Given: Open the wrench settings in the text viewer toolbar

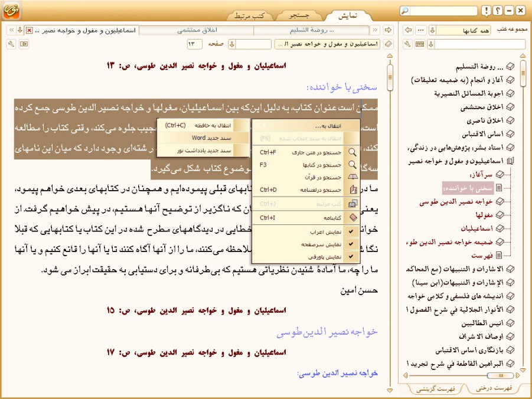Looking at the screenshot, I should coord(11,44).
